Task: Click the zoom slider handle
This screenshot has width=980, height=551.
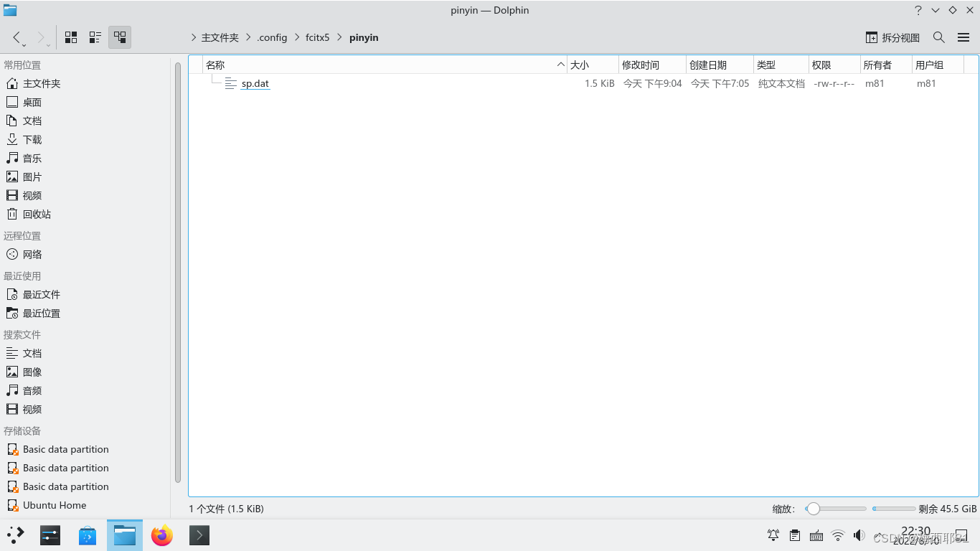Action: (813, 509)
